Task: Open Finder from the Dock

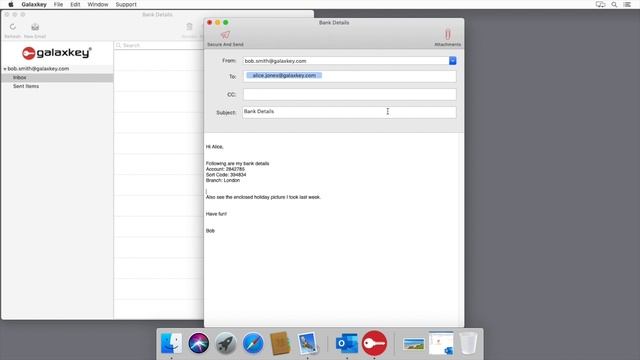Action: click(x=171, y=343)
